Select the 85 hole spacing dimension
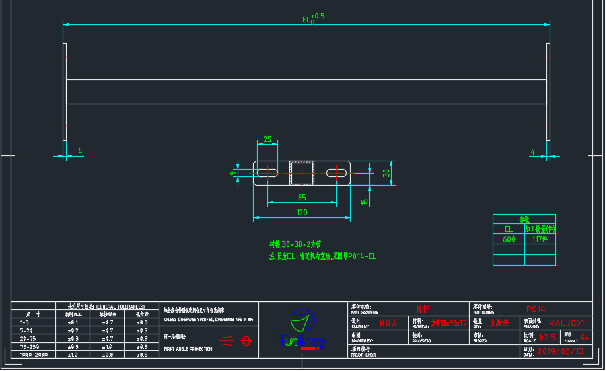This screenshot has height=371, width=606. (302, 197)
